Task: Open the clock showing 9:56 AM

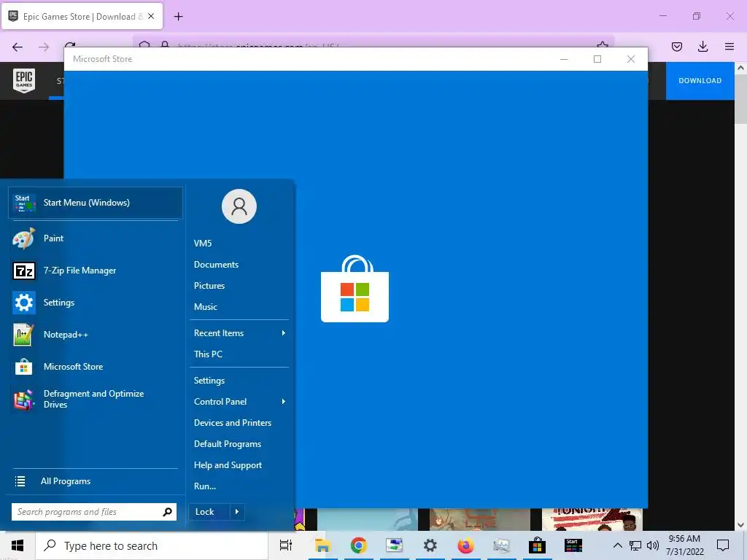Action: pos(684,545)
